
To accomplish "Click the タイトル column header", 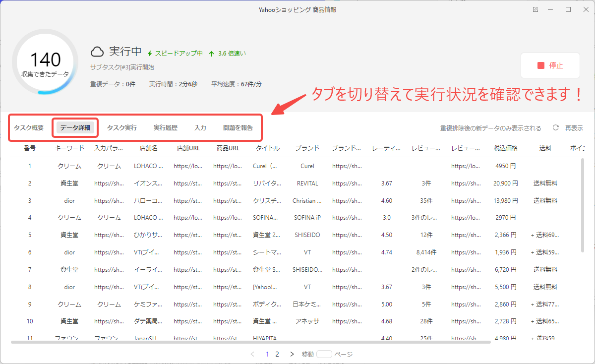I will [268, 148].
